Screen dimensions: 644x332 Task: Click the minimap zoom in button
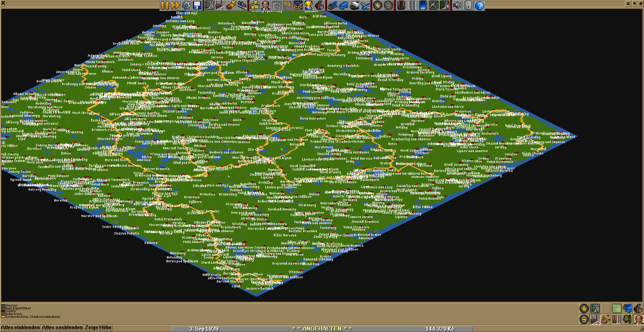tap(584, 309)
